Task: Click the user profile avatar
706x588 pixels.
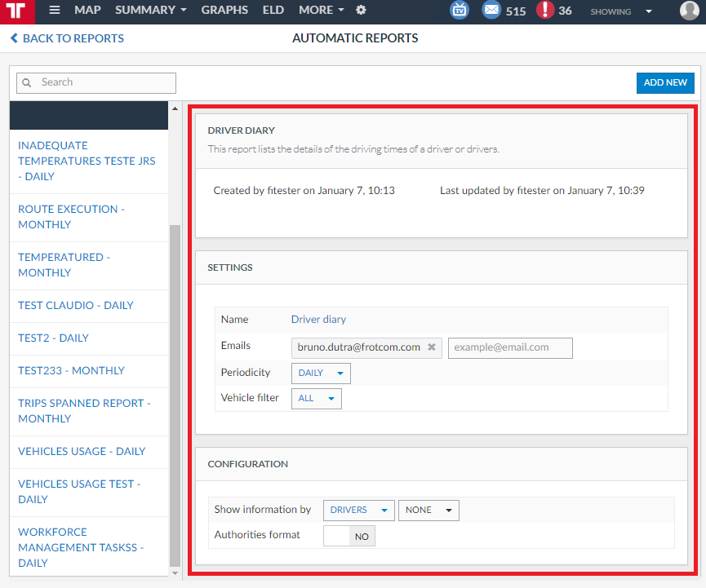Action: coord(689,11)
